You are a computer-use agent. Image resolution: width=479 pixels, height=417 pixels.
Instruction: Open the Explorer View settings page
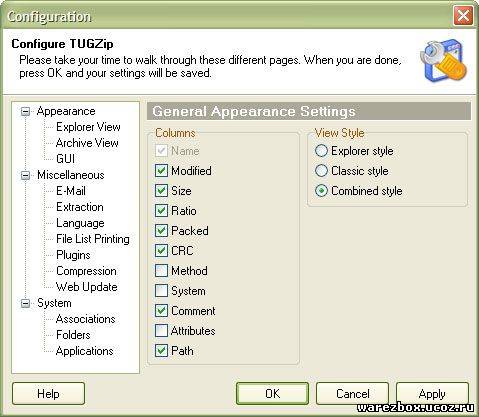click(88, 127)
